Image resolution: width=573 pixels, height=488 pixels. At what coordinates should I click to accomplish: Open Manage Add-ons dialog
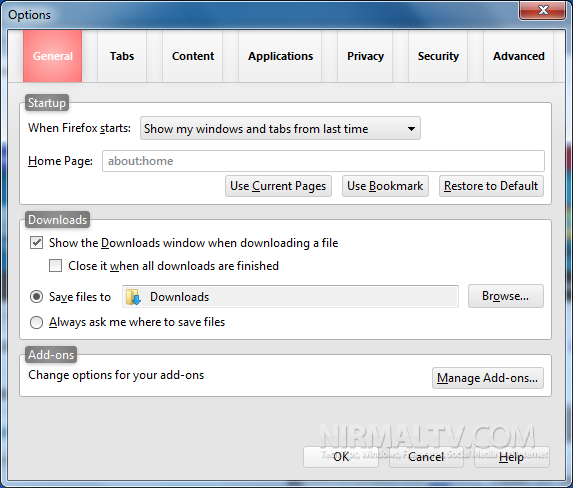(487, 378)
